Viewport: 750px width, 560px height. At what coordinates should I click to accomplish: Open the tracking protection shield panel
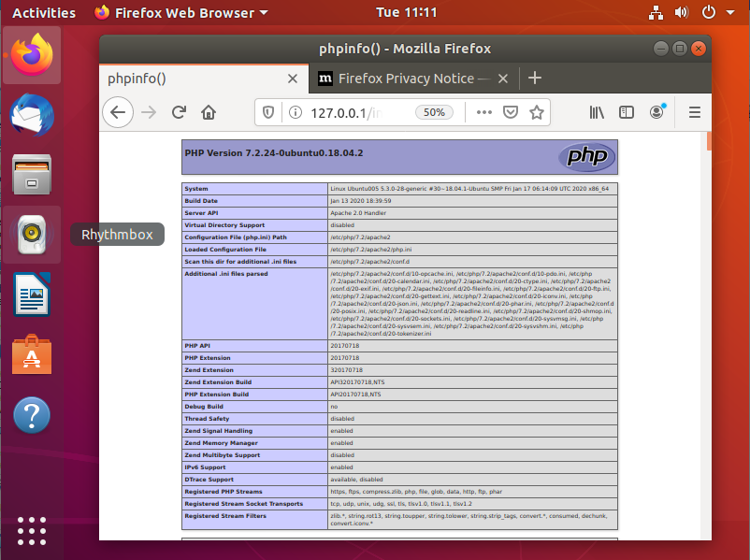(x=268, y=112)
